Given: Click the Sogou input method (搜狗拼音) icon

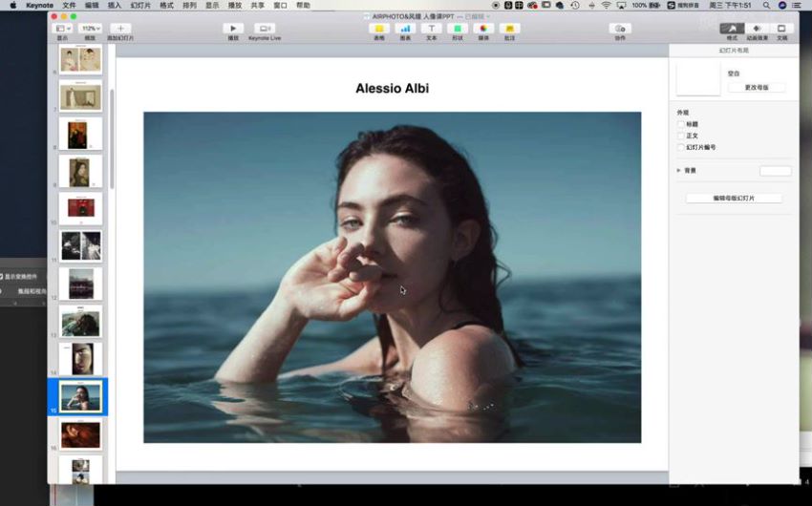Looking at the screenshot, I should click(x=683, y=5).
